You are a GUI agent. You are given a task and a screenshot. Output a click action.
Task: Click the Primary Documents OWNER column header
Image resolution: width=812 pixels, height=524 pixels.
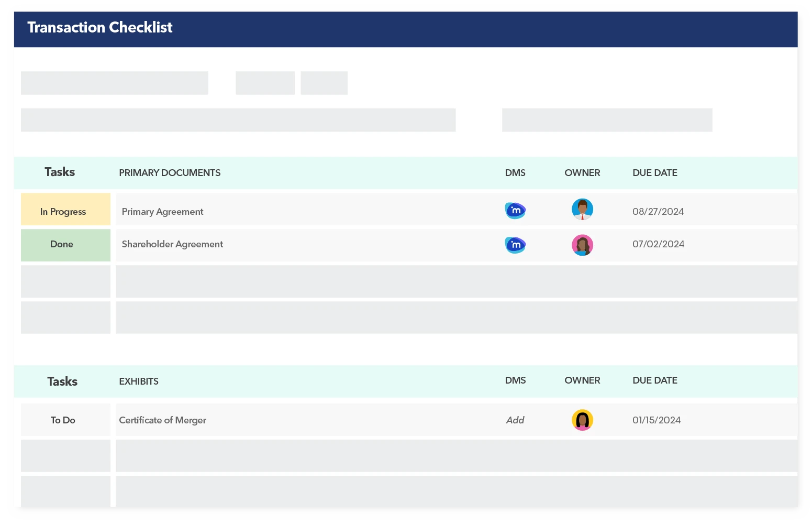click(x=582, y=173)
